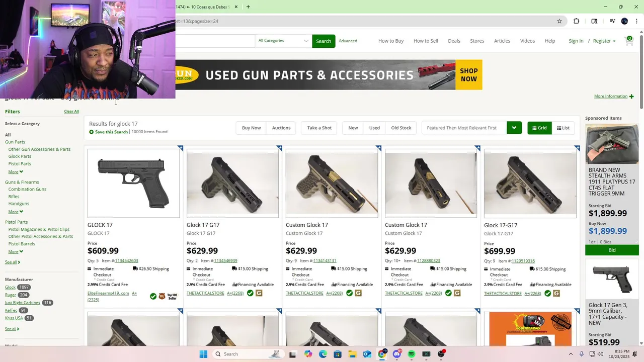644x362 pixels.
Task: Open Microsoft Store from the taskbar
Action: coord(337,354)
